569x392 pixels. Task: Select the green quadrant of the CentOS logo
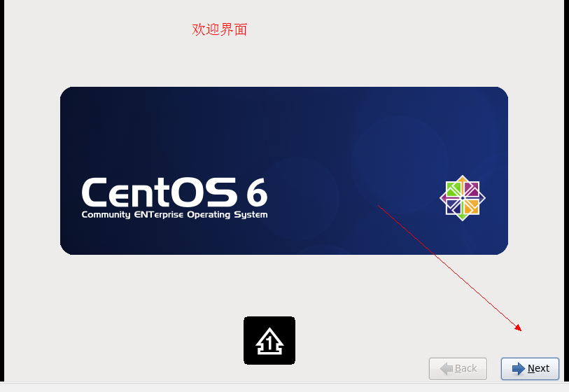pyautogui.click(x=454, y=190)
